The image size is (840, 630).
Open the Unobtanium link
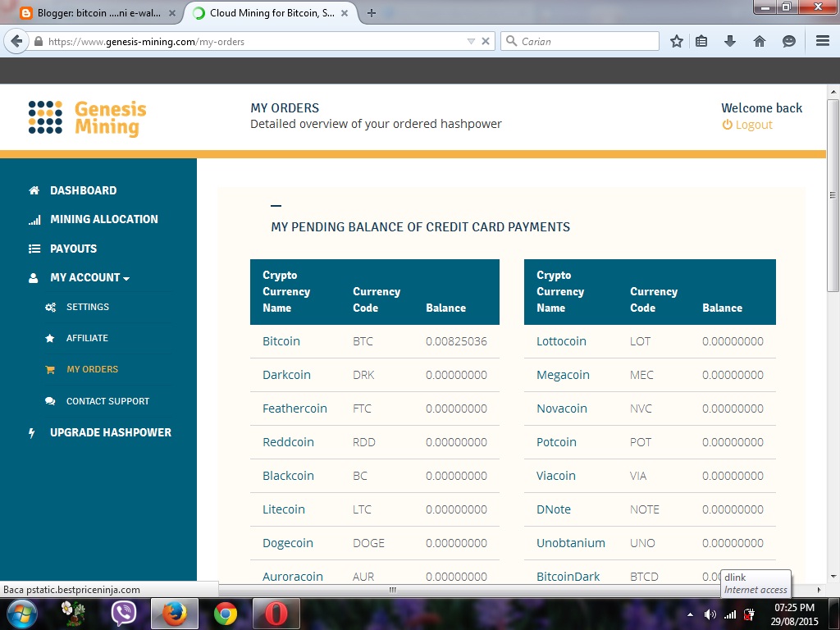(x=571, y=543)
